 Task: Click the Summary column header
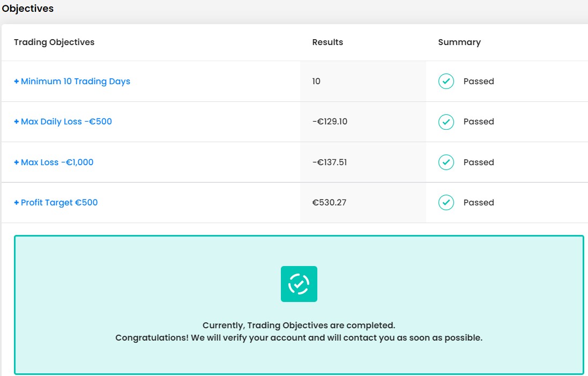(x=459, y=42)
